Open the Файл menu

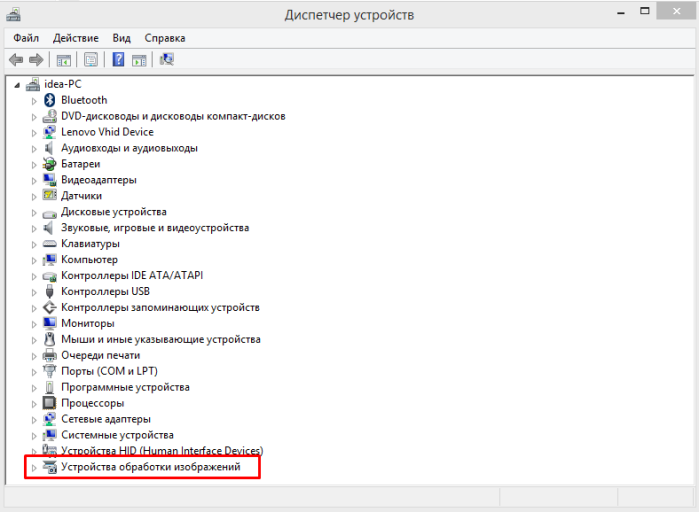tap(26, 38)
